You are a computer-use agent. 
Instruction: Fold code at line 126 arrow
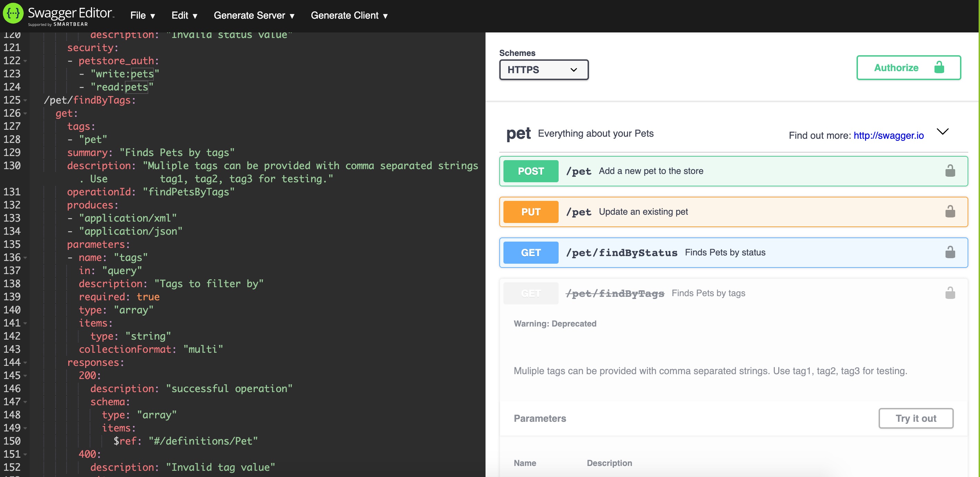point(25,114)
